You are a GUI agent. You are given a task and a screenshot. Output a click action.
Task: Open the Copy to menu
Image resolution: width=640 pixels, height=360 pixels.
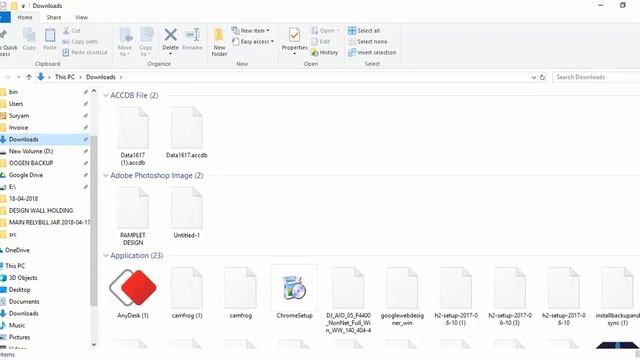[x=146, y=42]
